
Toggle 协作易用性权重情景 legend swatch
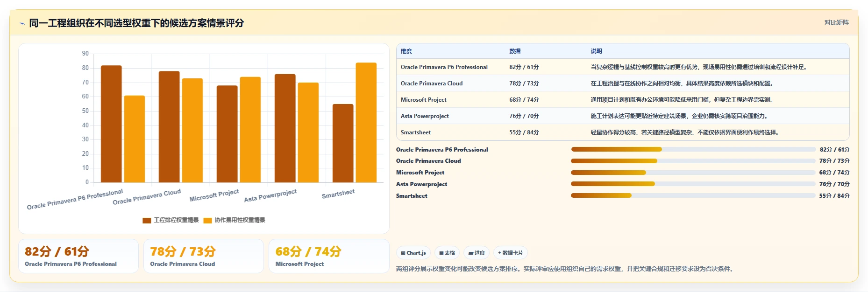click(207, 220)
